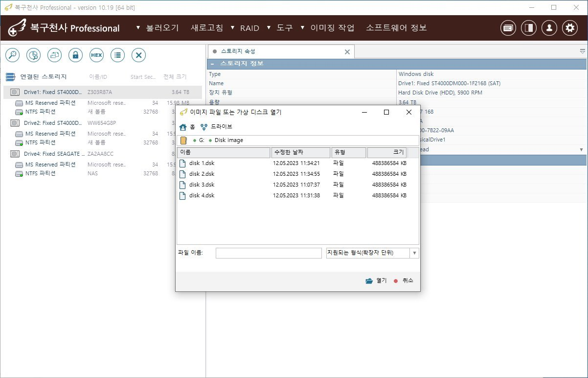
Task: Click the 열기 open button
Action: [376, 281]
